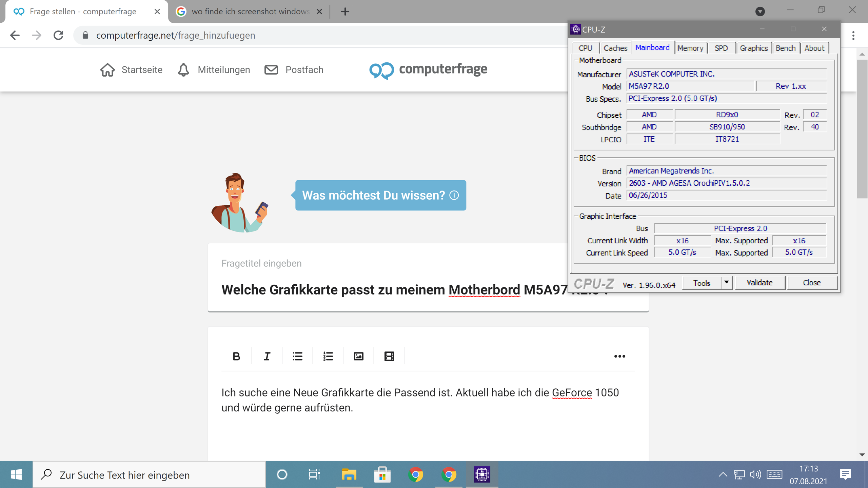Open the Action Center notifications
This screenshot has height=488, width=868.
coord(846,474)
